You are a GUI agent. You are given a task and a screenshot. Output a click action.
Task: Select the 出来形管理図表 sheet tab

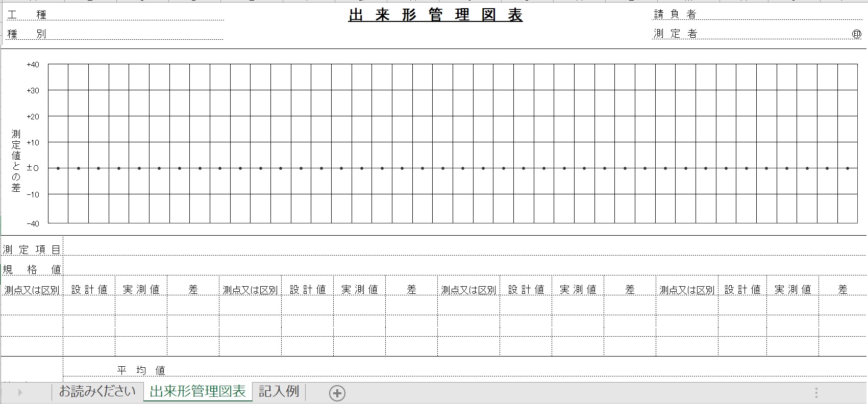pos(197,392)
